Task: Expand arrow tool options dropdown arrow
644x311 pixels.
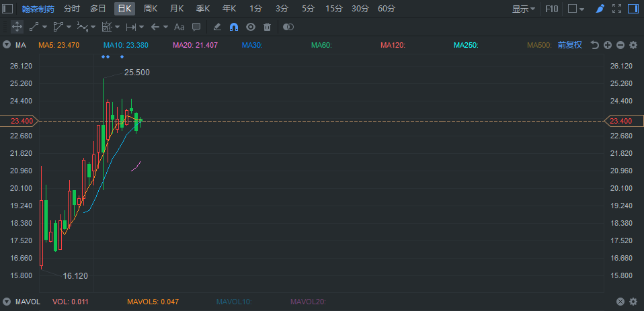Action: pos(165,27)
